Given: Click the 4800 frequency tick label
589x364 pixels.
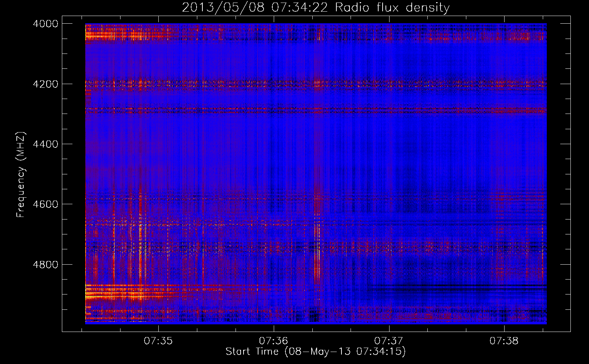Looking at the screenshot, I should (x=46, y=264).
